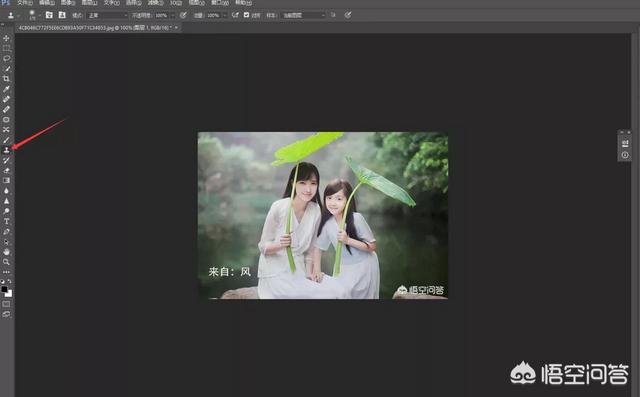The width and height of the screenshot is (640, 397).
Task: Click the foreground color black swatch
Action: [x=4, y=289]
